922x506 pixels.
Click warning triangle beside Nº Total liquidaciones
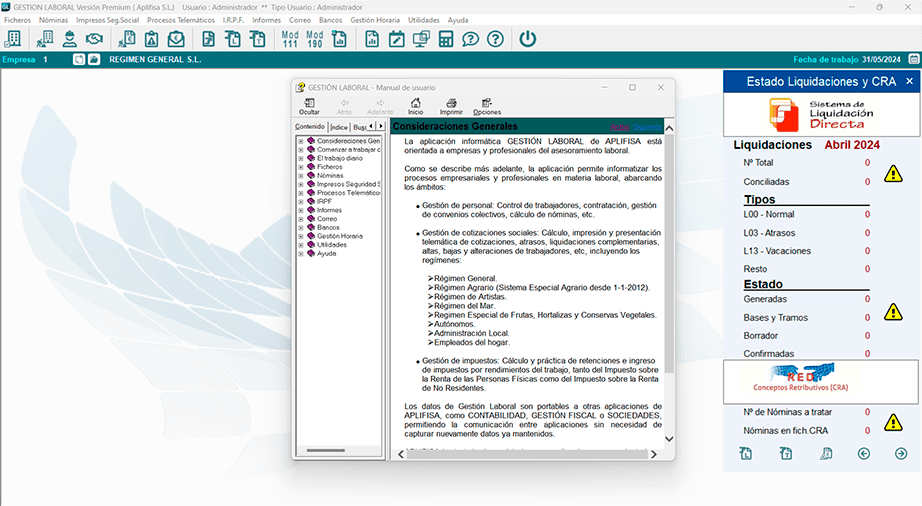coord(893,174)
